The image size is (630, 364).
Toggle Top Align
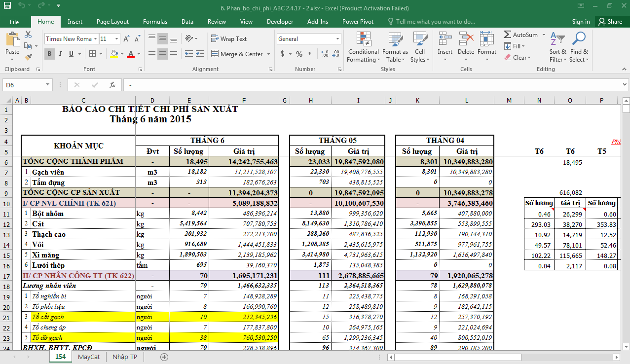click(x=152, y=38)
